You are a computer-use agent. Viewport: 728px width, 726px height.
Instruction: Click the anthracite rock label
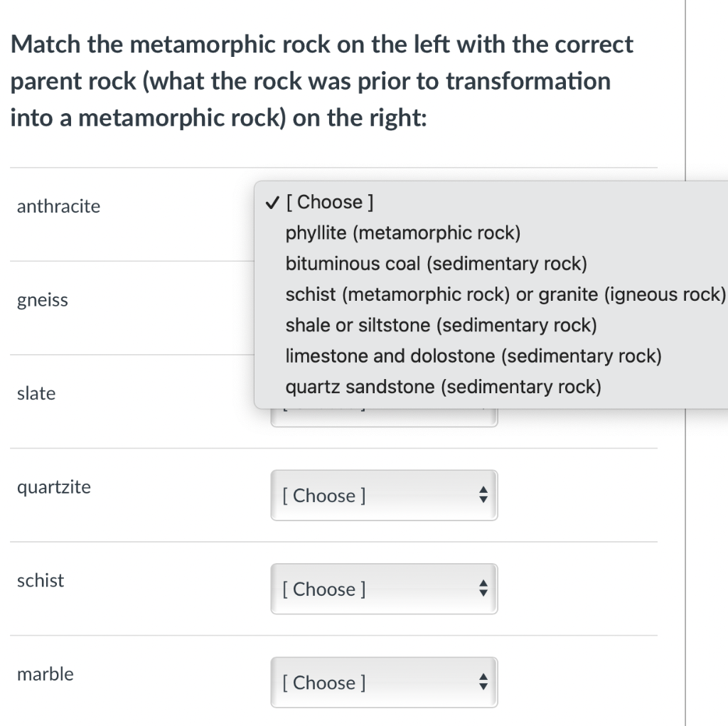[58, 206]
